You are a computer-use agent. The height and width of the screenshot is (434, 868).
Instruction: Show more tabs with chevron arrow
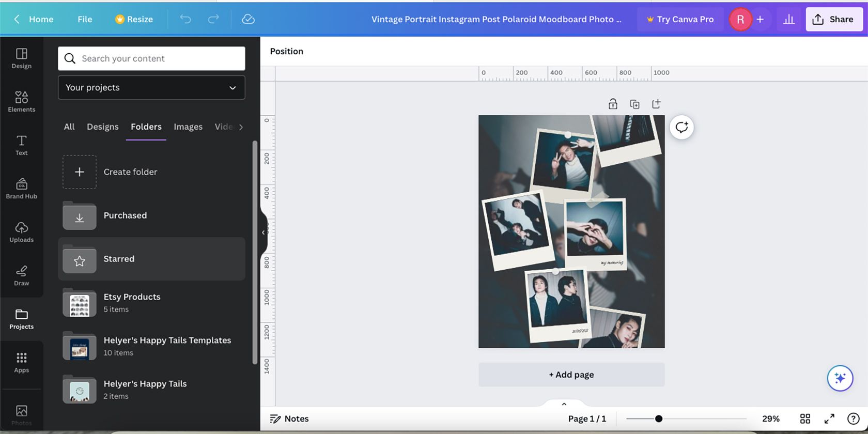pos(241,127)
